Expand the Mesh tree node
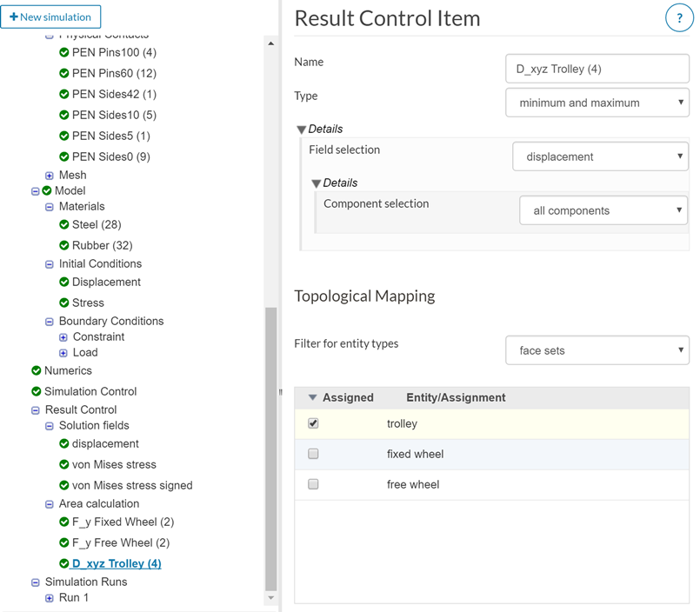 click(50, 176)
